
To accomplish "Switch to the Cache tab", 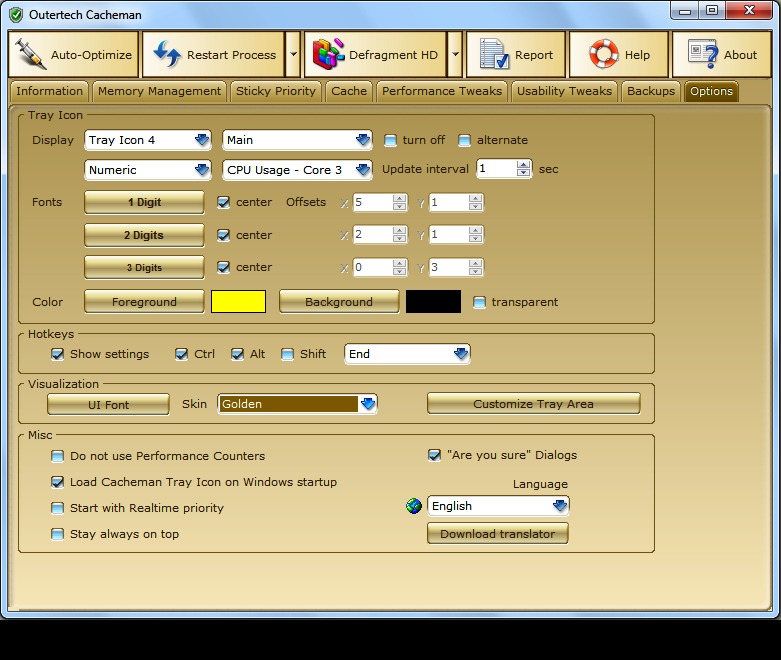I will pyautogui.click(x=349, y=91).
